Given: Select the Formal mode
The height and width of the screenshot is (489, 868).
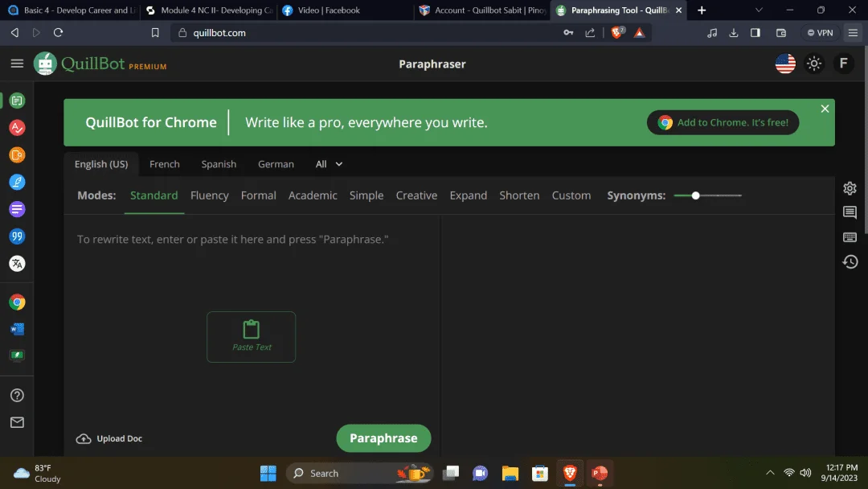Looking at the screenshot, I should [259, 195].
